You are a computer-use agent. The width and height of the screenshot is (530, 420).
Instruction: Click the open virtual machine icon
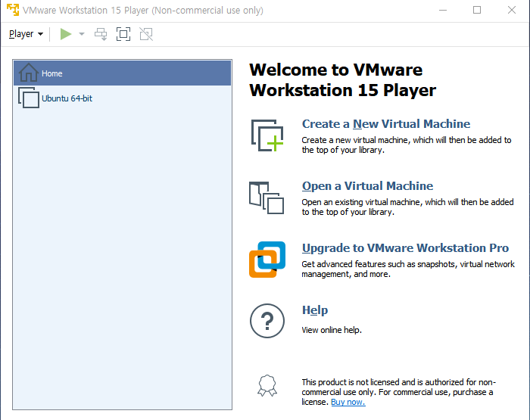pyautogui.click(x=267, y=198)
